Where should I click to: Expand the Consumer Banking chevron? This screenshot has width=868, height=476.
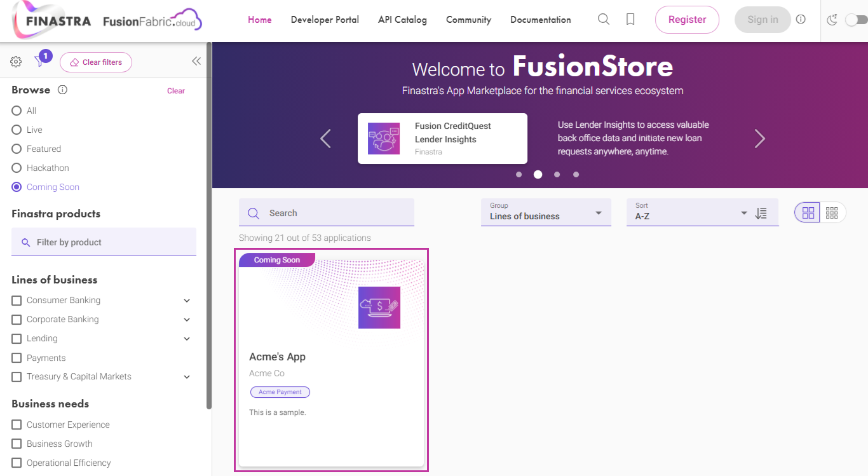coord(187,301)
